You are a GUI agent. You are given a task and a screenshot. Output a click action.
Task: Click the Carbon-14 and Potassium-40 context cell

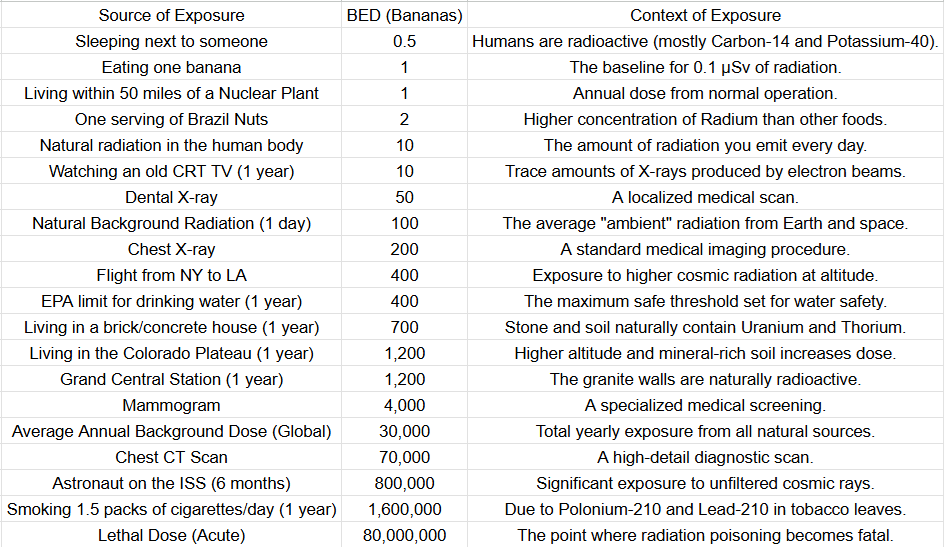[705, 41]
